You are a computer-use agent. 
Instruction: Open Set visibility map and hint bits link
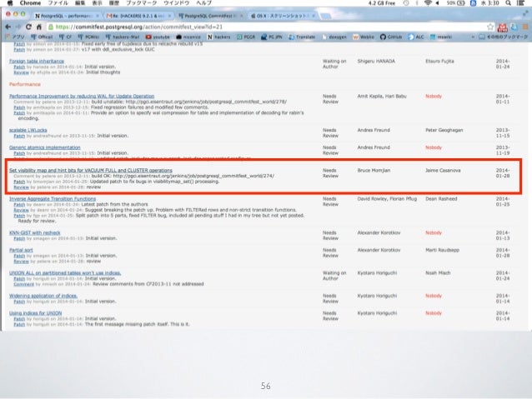coord(91,170)
